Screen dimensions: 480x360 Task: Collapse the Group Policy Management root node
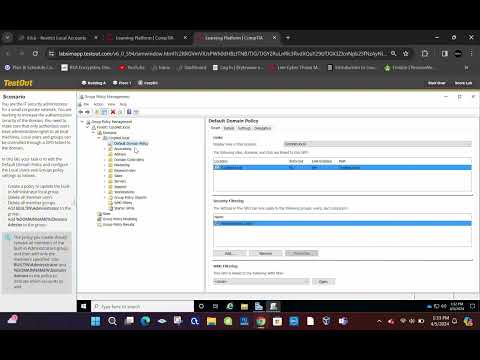[82, 122]
